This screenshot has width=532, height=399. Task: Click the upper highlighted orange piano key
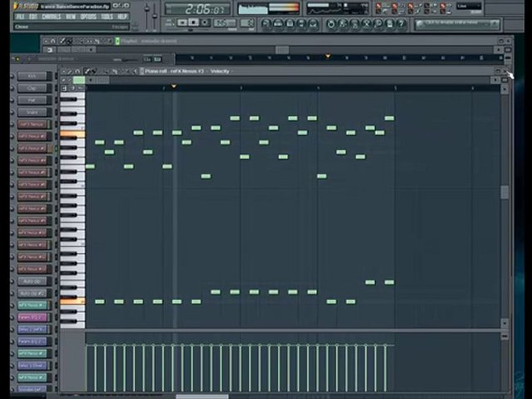(x=73, y=135)
